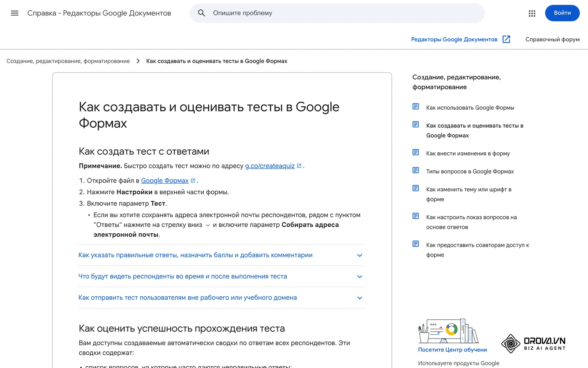The height and width of the screenshot is (368, 588).
Task: Click the search magnifier icon
Action: point(201,13)
